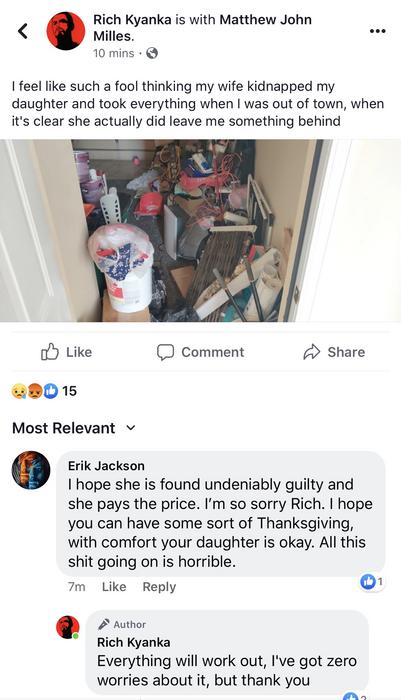This screenshot has height=700, width=401.
Task: Open the Rich Kyanka name link in header
Action: pos(133,20)
